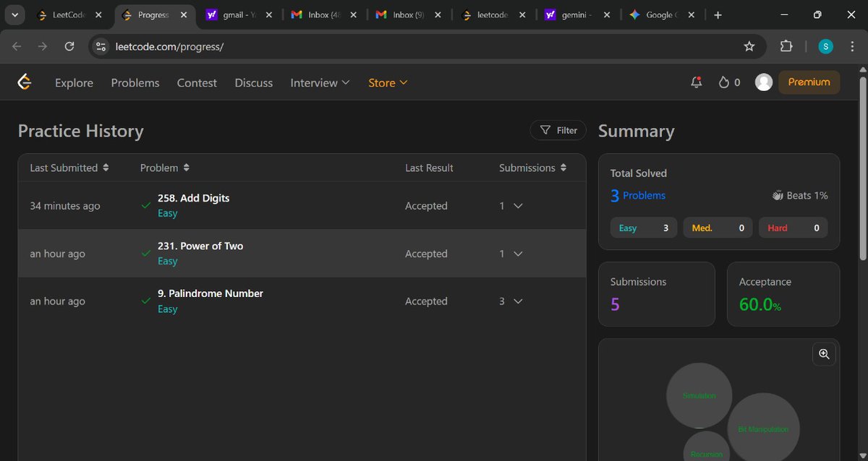View site information icon in address bar
The image size is (868, 461).
tap(101, 46)
